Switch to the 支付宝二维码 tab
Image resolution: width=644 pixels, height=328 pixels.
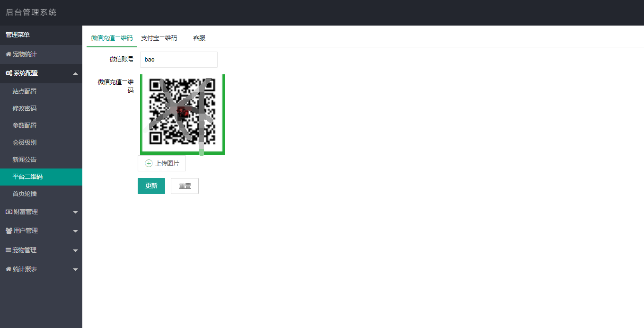tap(159, 38)
